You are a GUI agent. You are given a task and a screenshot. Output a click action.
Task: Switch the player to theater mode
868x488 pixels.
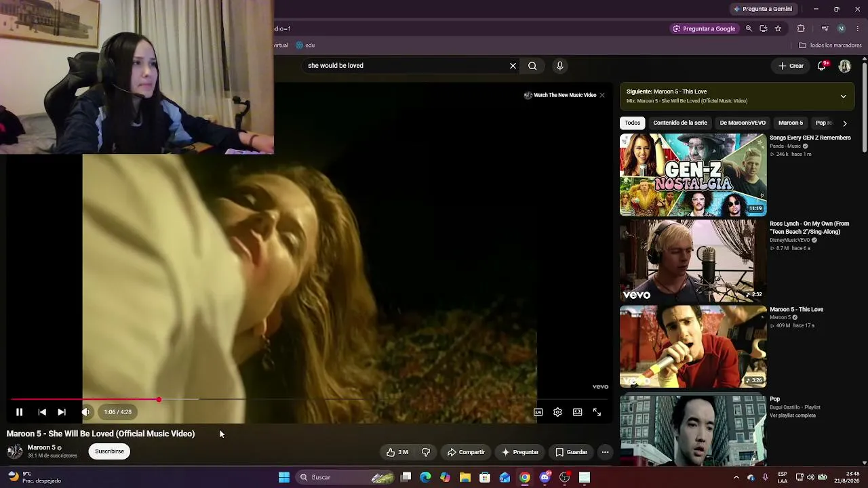[x=577, y=412]
